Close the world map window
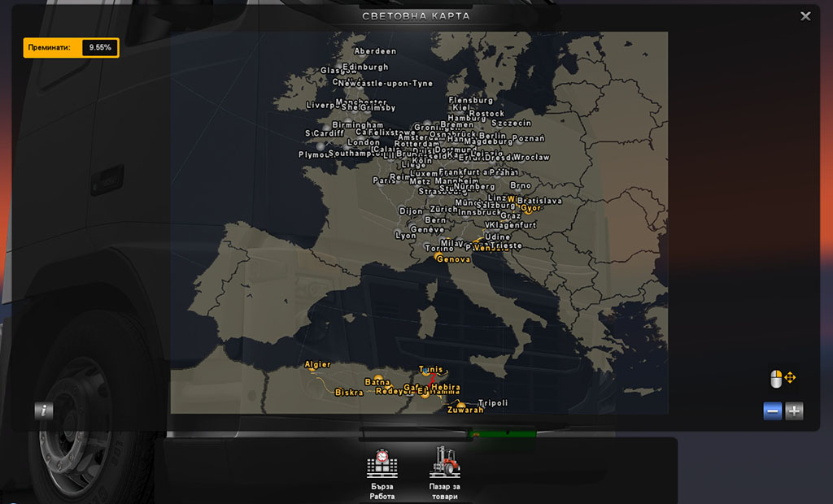Viewport: 833px width, 504px height. tap(805, 16)
